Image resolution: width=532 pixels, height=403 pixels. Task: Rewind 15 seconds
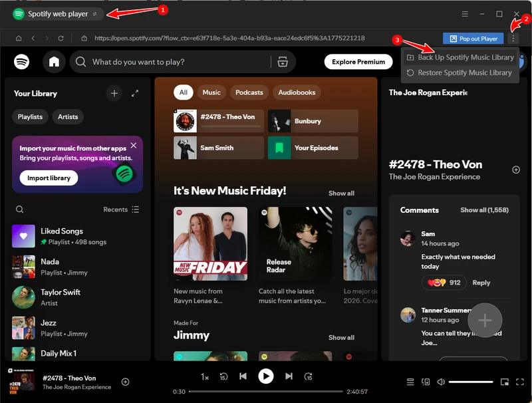click(x=223, y=376)
